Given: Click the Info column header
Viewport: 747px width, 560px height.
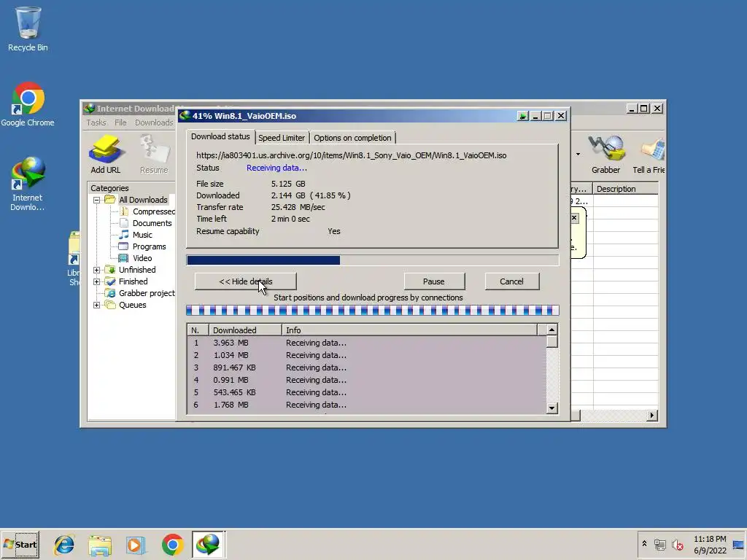Looking at the screenshot, I should click(409, 330).
